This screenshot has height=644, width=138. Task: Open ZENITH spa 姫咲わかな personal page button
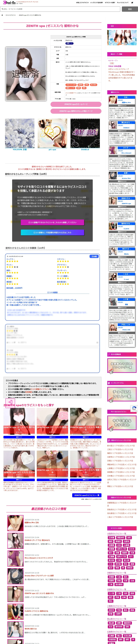76,111
